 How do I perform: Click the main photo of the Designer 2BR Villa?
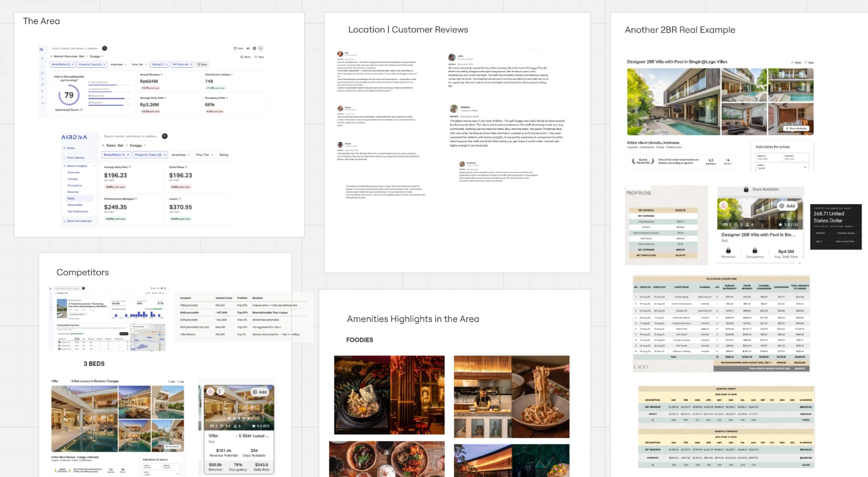(673, 101)
